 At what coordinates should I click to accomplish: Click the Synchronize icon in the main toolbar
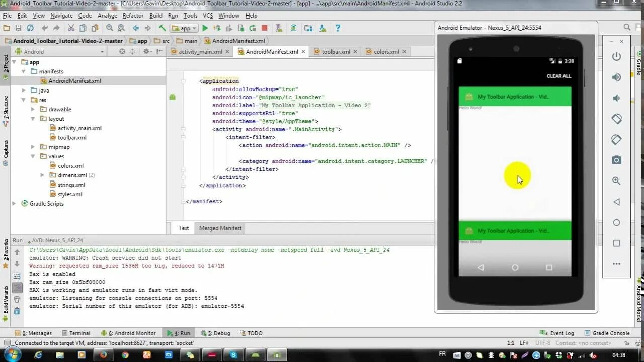(30, 28)
